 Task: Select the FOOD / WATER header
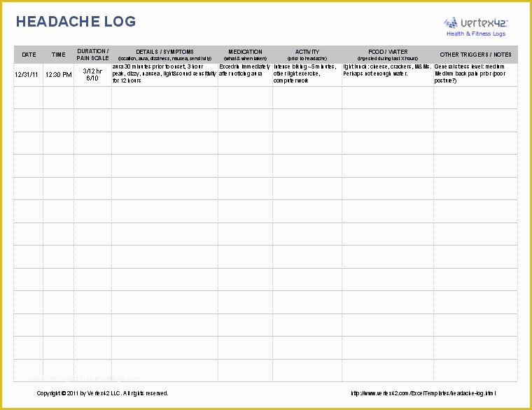pyautogui.click(x=388, y=55)
